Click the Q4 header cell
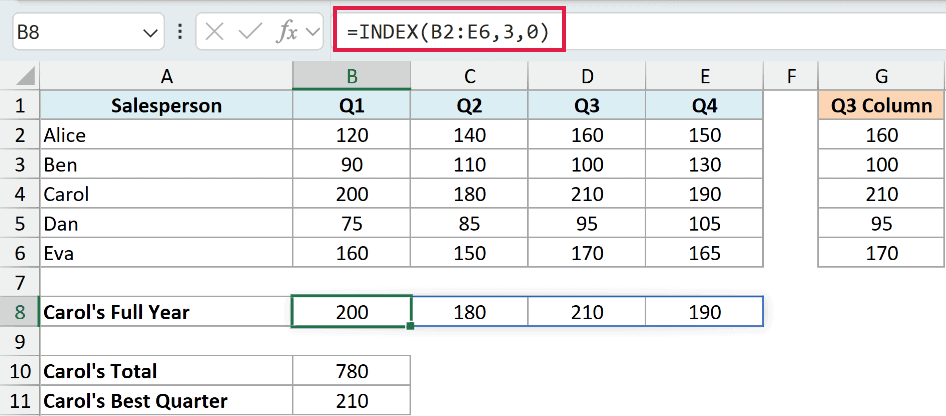Image resolution: width=946 pixels, height=416 pixels. coord(705,106)
